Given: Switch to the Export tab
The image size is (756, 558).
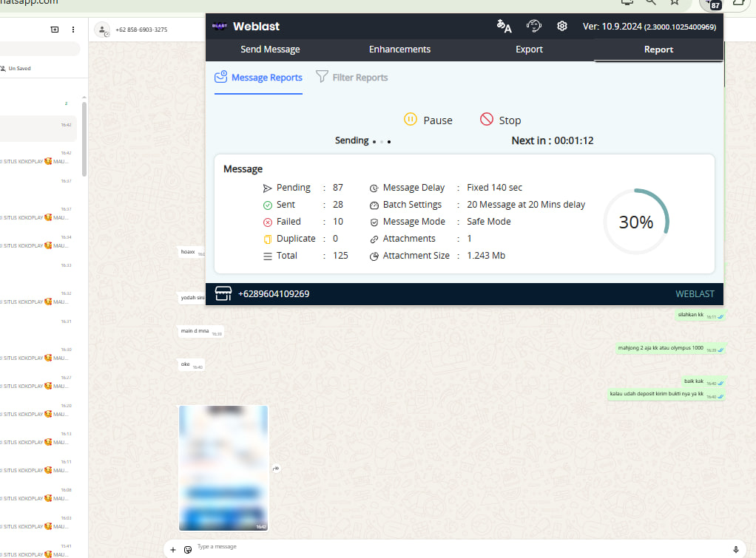Looking at the screenshot, I should pyautogui.click(x=529, y=50).
